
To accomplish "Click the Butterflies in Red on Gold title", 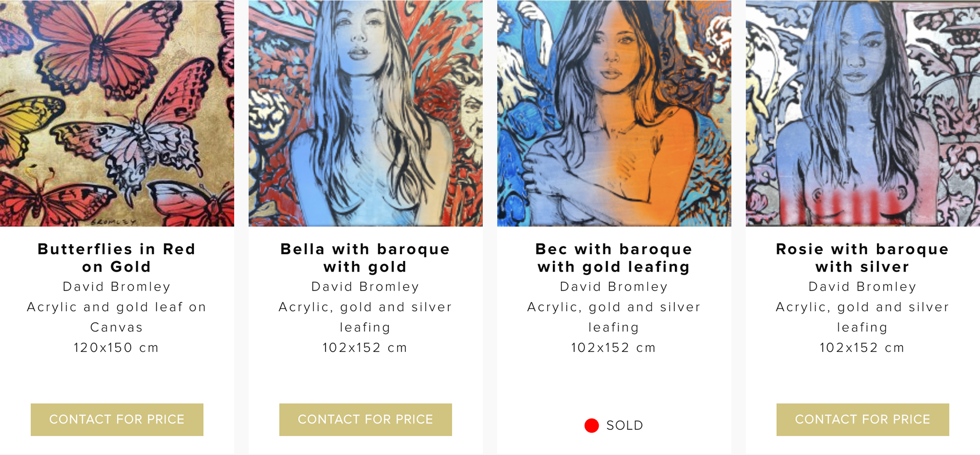I will pyautogui.click(x=117, y=258).
